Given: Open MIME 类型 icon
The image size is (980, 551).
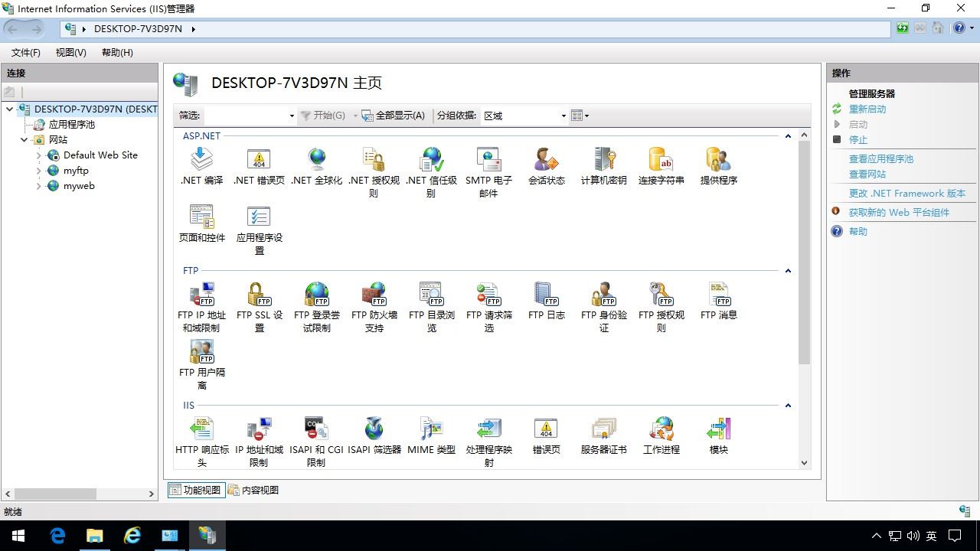Looking at the screenshot, I should [431, 435].
